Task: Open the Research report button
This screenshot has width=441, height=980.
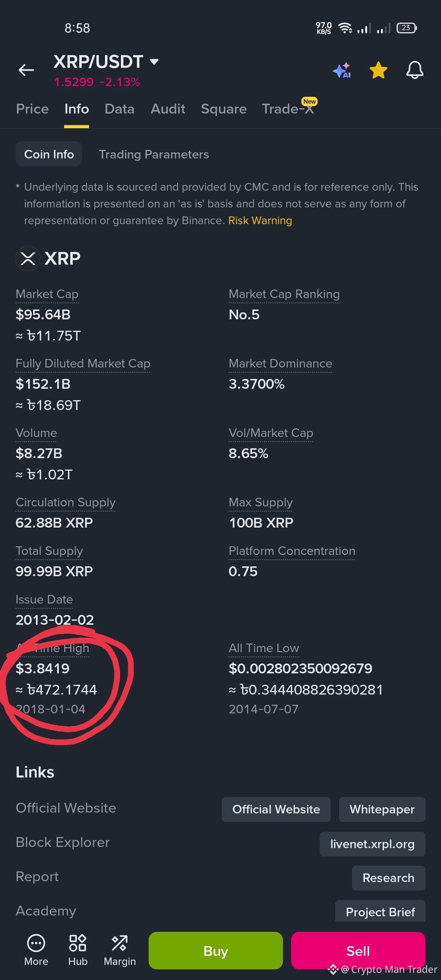Action: coord(388,878)
